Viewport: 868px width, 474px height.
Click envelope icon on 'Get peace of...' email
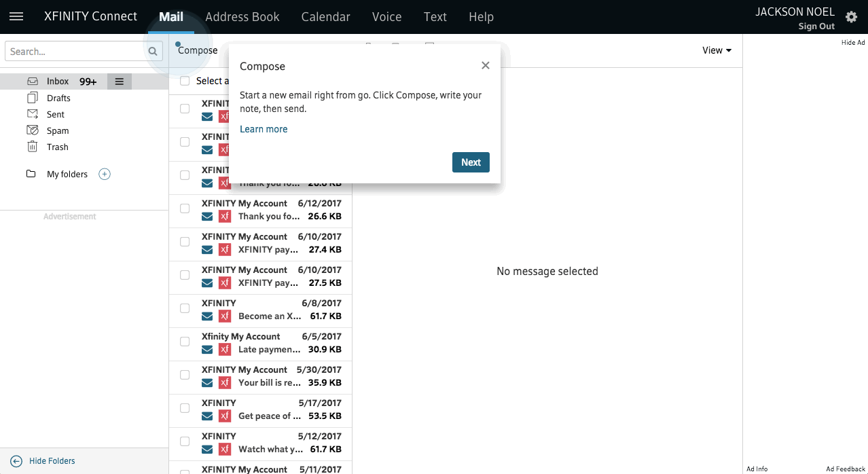[208, 416]
